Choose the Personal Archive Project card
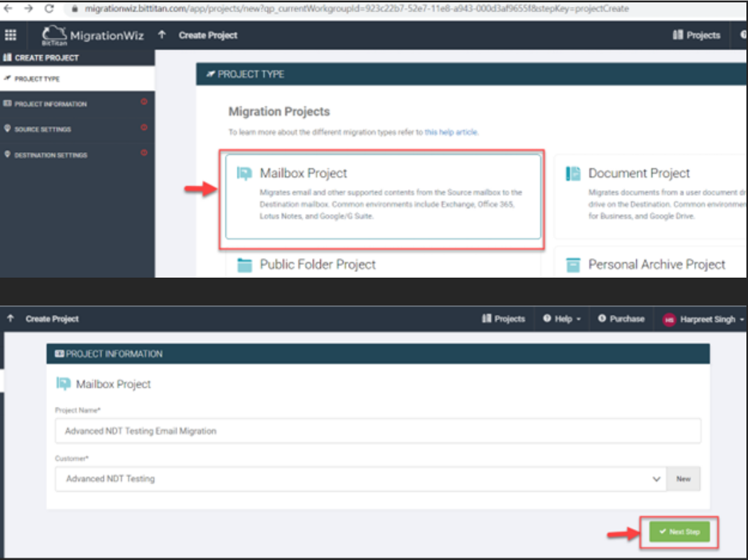748x560 pixels. [651, 264]
